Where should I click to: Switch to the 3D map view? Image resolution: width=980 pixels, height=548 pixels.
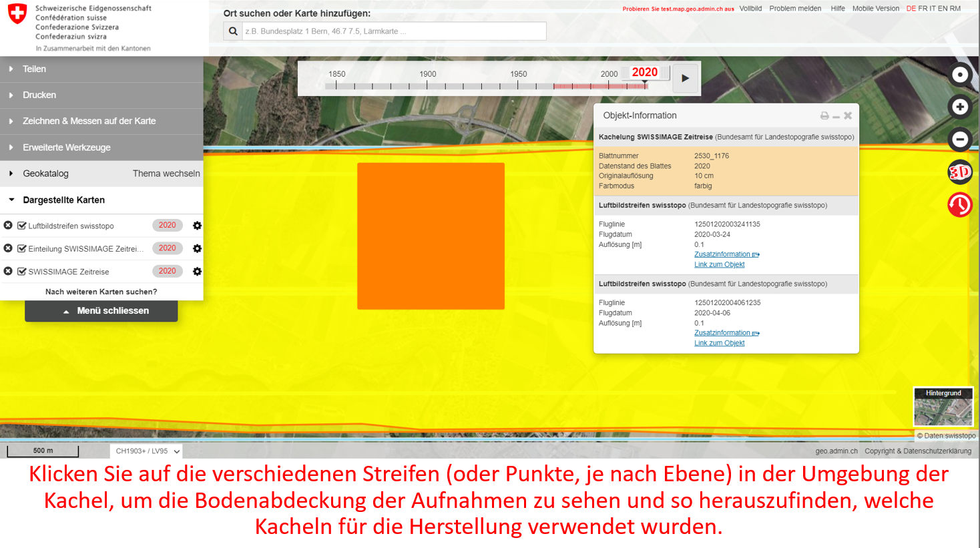click(x=960, y=172)
